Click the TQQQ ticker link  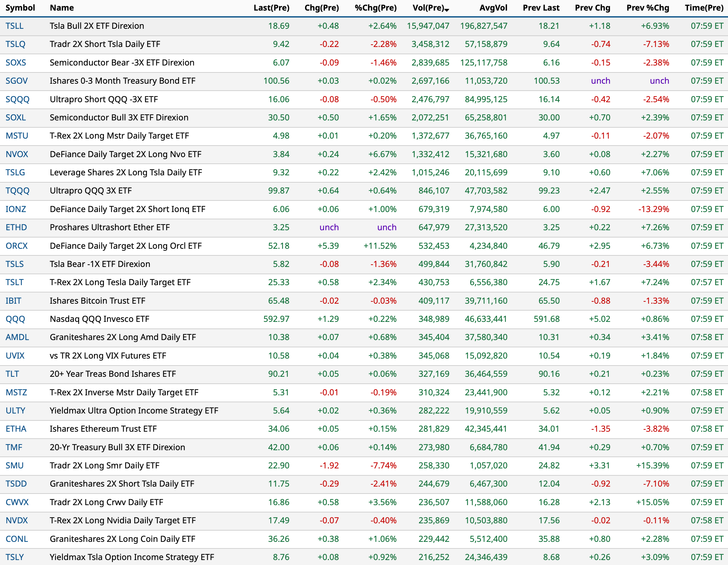[x=17, y=191]
